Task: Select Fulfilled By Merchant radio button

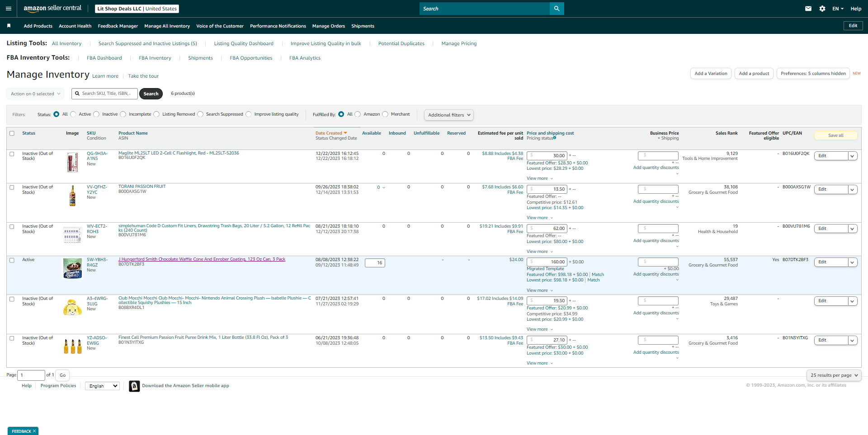Action: click(385, 114)
